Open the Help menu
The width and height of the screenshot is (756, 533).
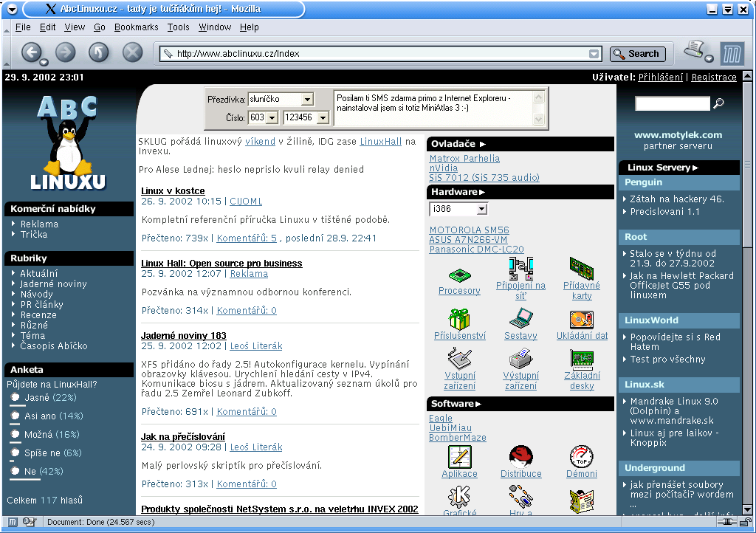(250, 27)
